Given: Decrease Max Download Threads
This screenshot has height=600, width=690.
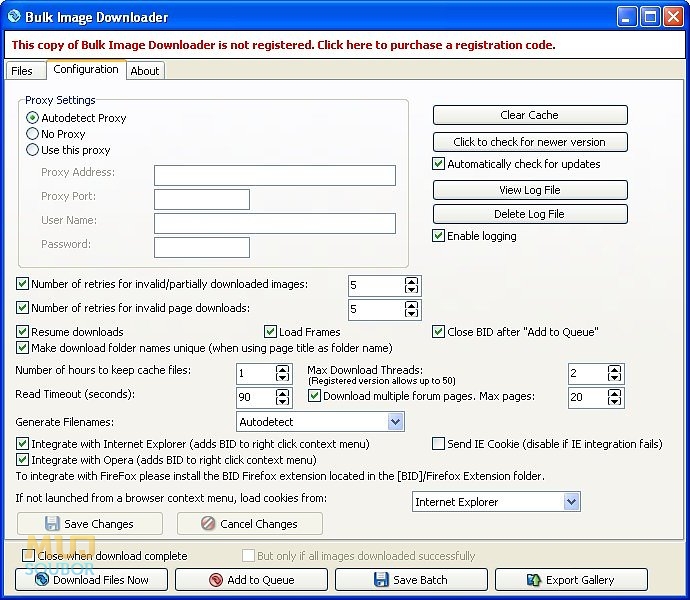Looking at the screenshot, I should pos(614,377).
